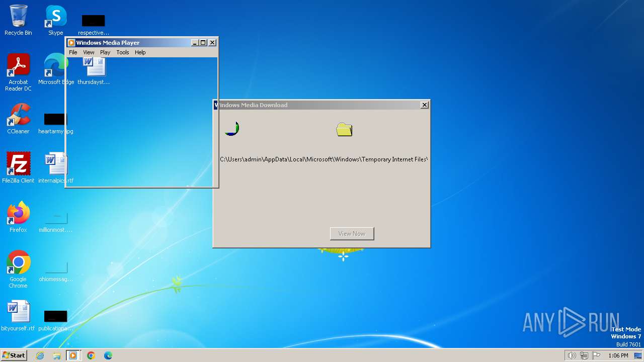Screen dimensions: 644x362
Task: Select the publications... desktop file
Action: 56,320
